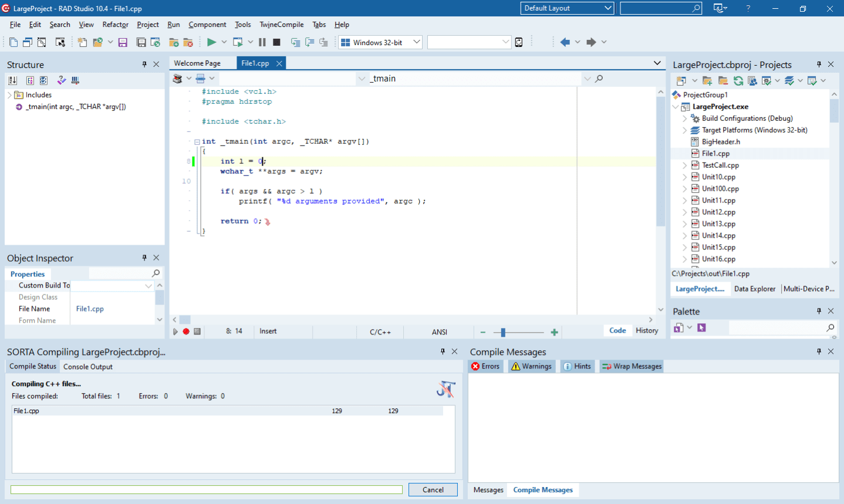The width and height of the screenshot is (844, 504).
Task: Click the zoom-in plus button in editor
Action: coord(554,332)
